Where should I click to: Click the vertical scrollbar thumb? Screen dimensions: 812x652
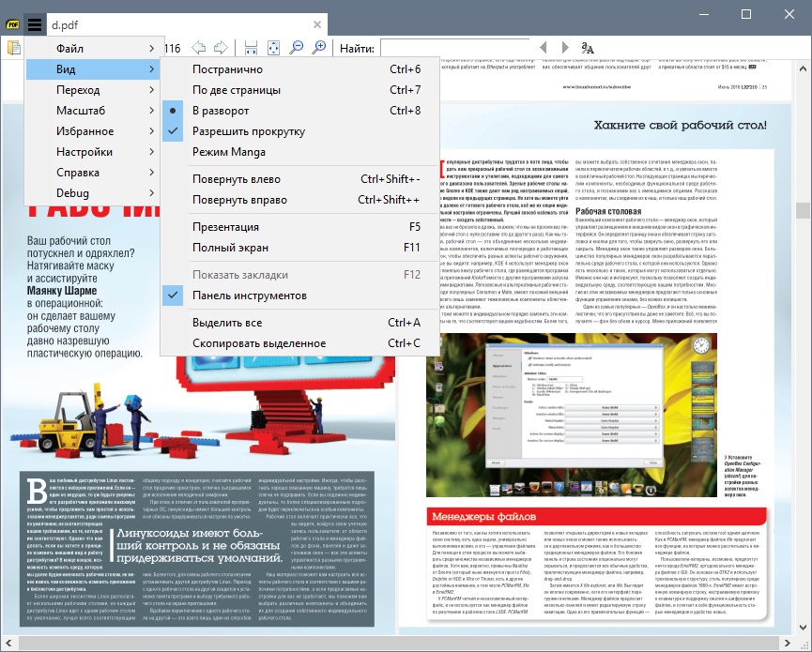coord(804,212)
